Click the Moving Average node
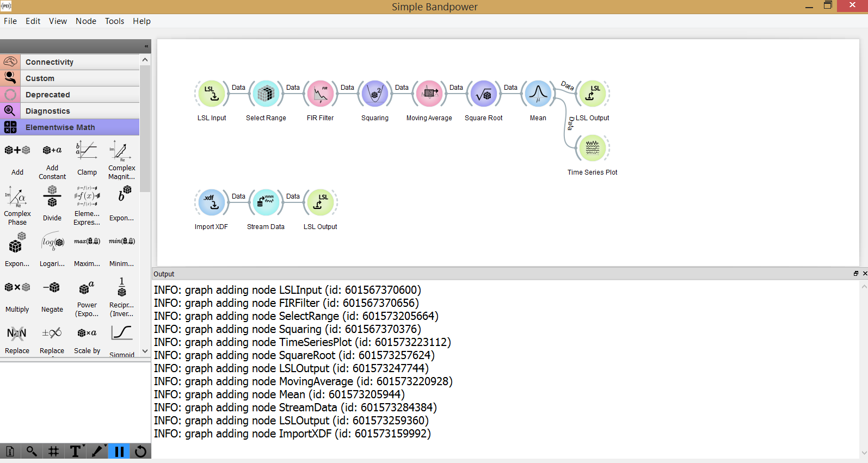 coord(429,94)
